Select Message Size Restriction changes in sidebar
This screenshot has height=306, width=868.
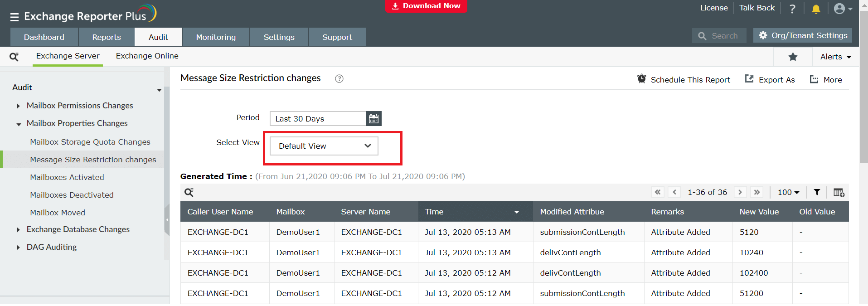[93, 160]
